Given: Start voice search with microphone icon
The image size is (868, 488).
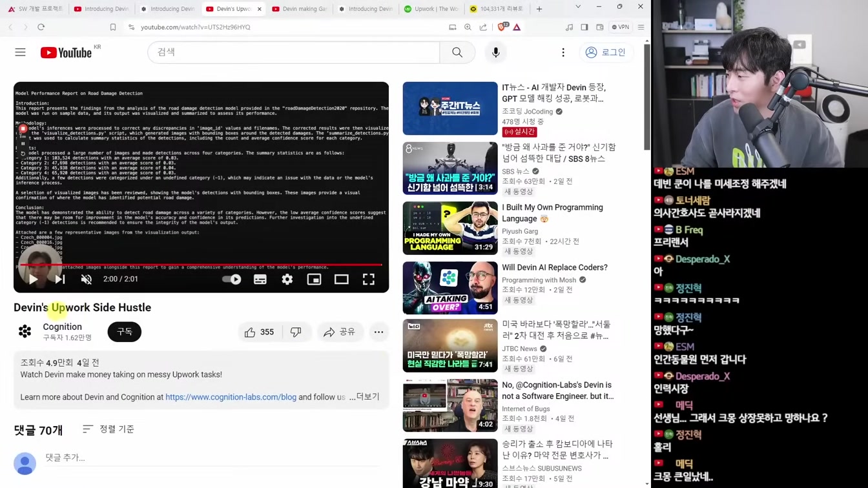Looking at the screenshot, I should click(x=496, y=52).
